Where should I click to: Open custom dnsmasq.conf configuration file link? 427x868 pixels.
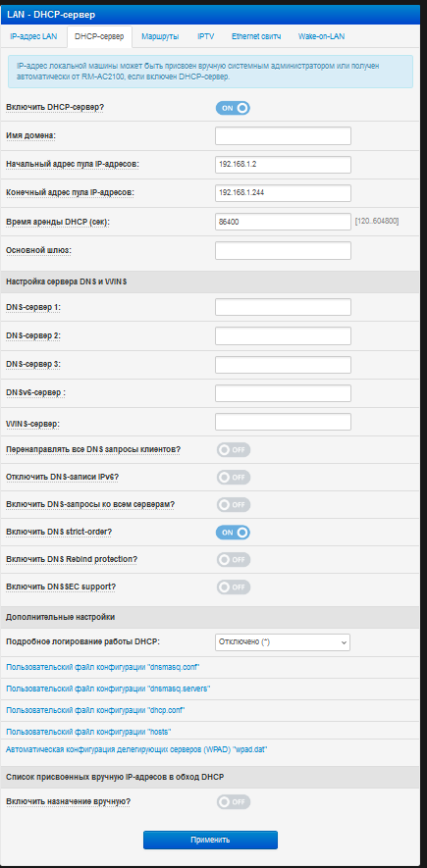[x=102, y=667]
